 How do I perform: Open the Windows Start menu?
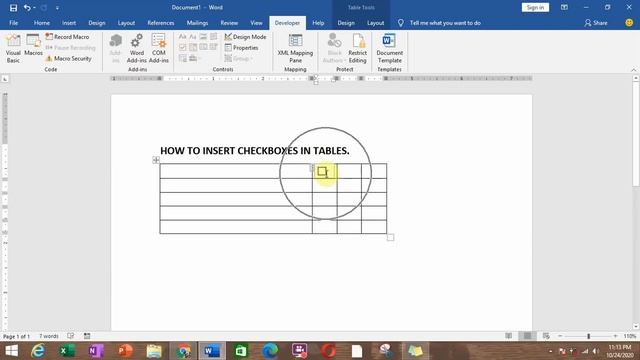[x=11, y=351]
